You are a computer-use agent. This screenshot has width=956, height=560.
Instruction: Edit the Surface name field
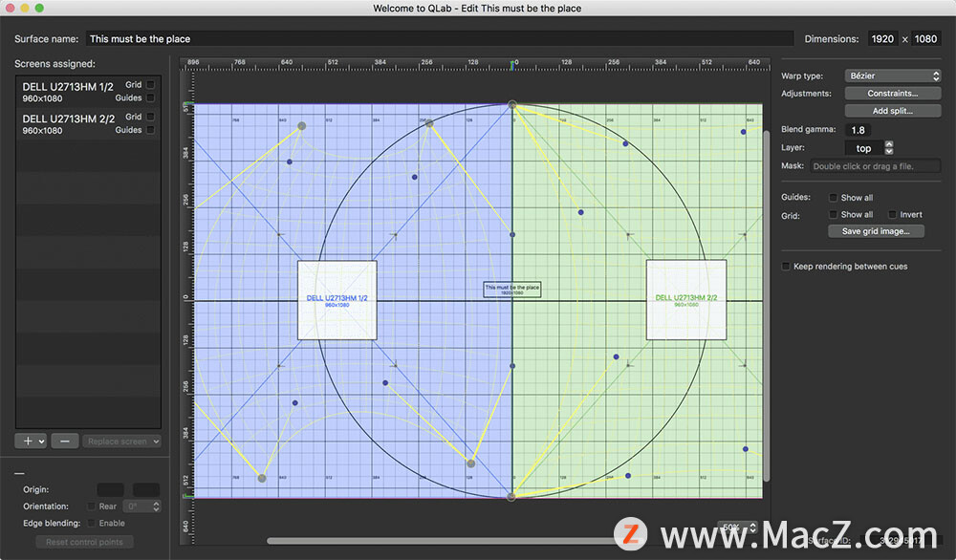pos(439,38)
